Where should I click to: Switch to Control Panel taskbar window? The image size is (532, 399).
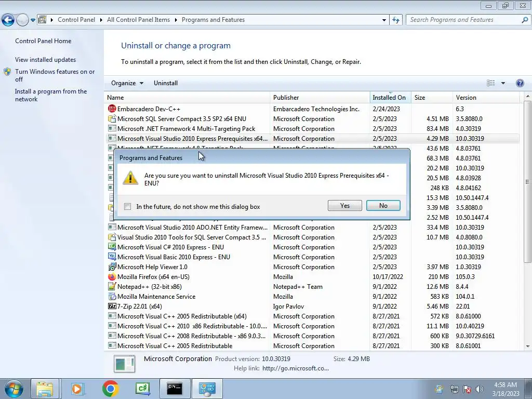click(x=207, y=389)
